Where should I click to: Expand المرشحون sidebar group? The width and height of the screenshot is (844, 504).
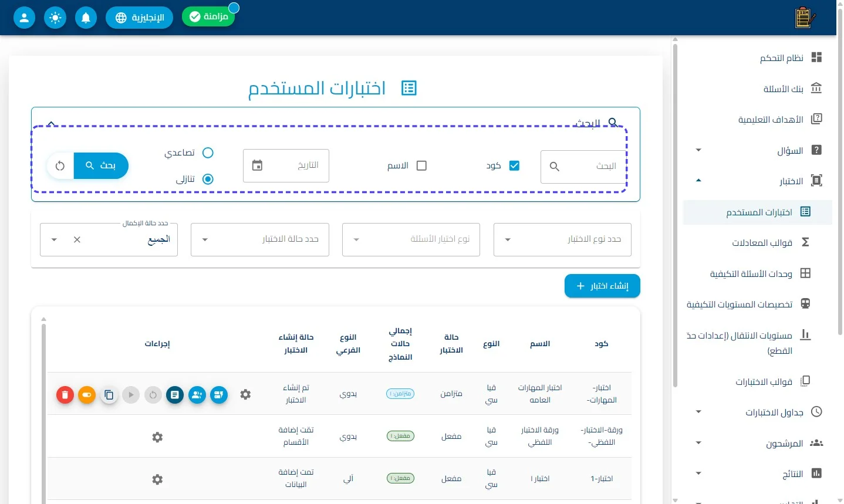click(698, 443)
